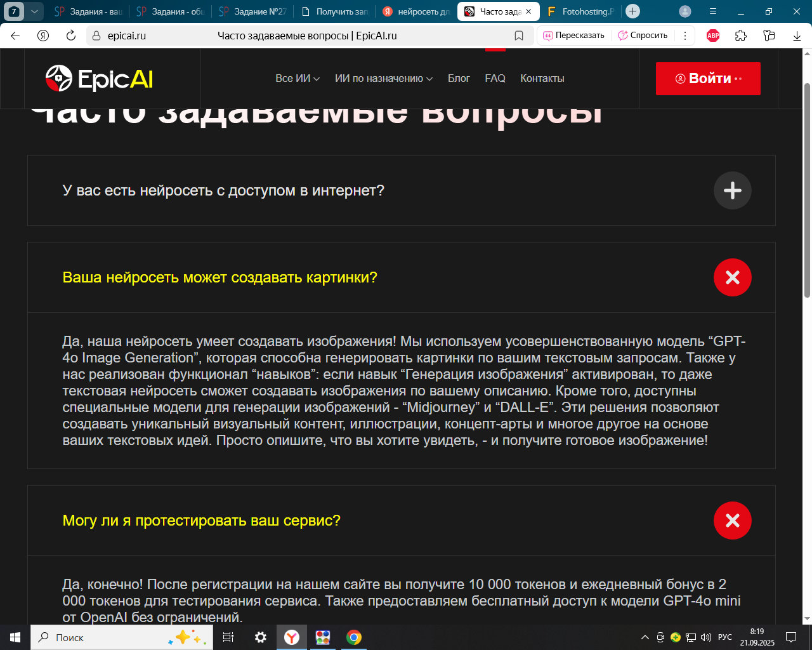Viewport: 812px width, 650px height.
Task: Switch to the Fotohosting tab
Action: coord(581,11)
